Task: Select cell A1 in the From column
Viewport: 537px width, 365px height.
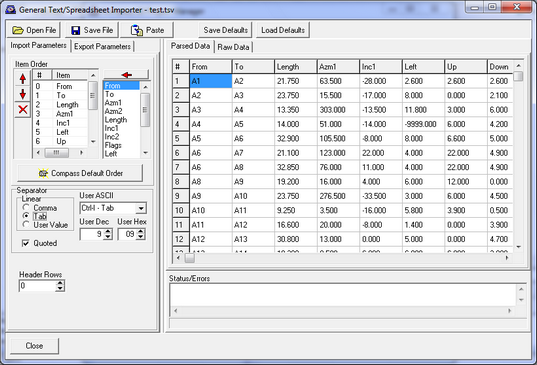Action: (211, 81)
